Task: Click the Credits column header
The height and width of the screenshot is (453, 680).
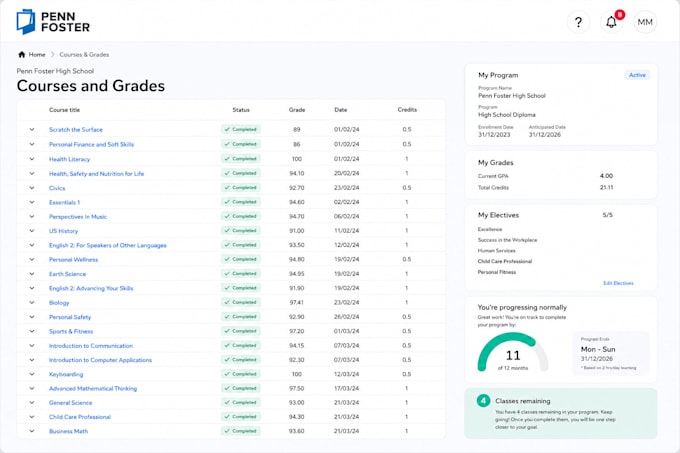Action: point(407,110)
